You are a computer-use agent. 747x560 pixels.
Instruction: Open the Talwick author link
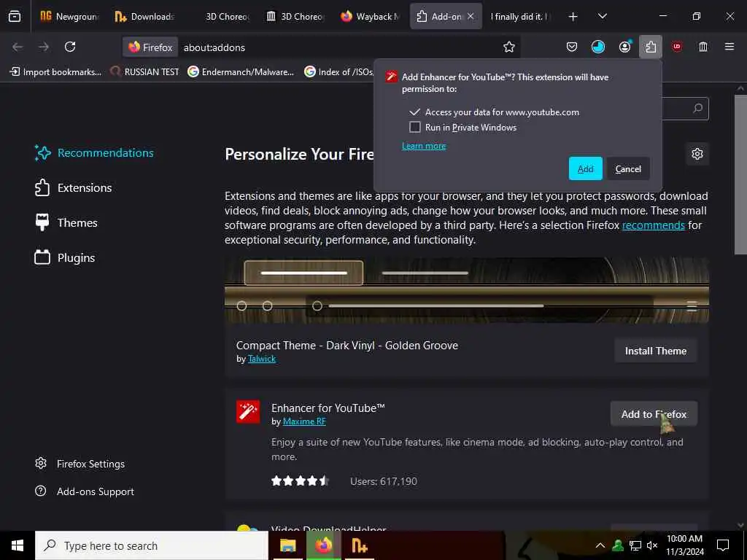point(262,359)
